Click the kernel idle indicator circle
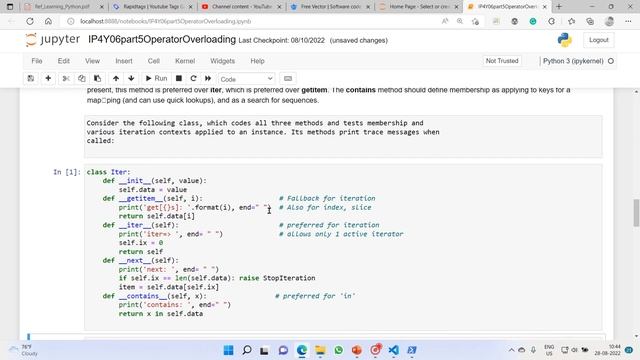 pyautogui.click(x=611, y=61)
